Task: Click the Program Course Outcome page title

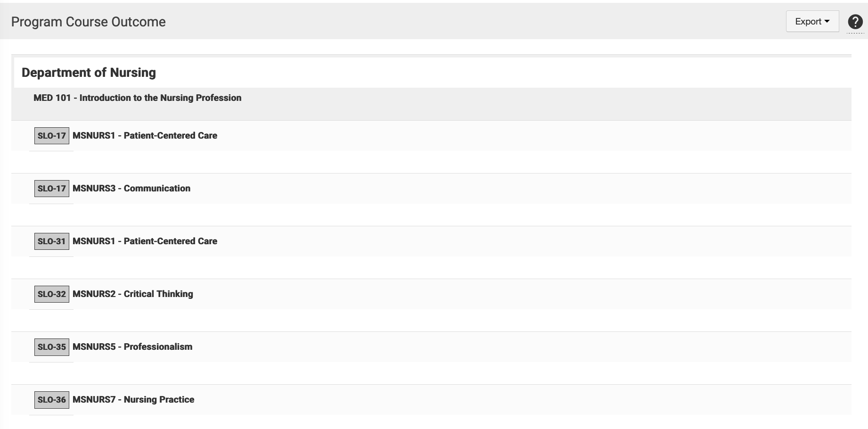Action: click(88, 22)
